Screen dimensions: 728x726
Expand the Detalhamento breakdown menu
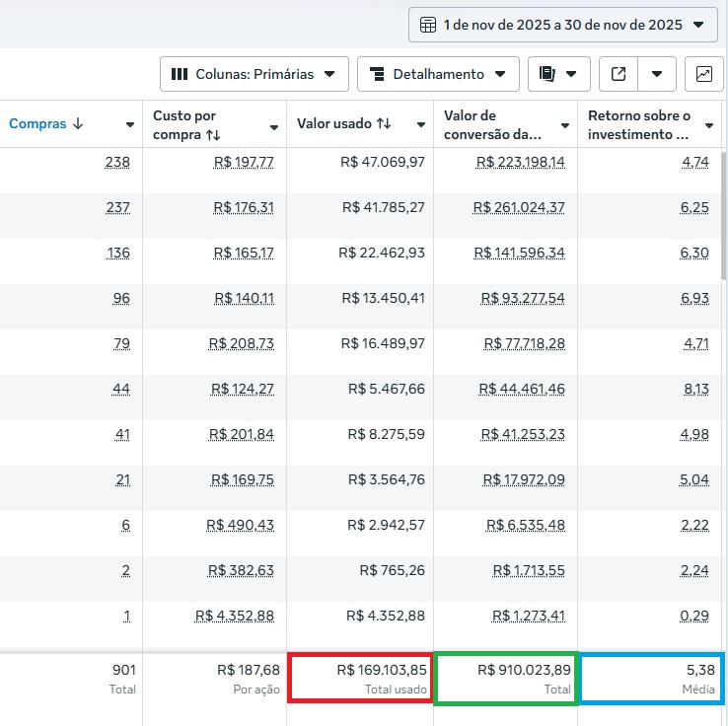[438, 74]
